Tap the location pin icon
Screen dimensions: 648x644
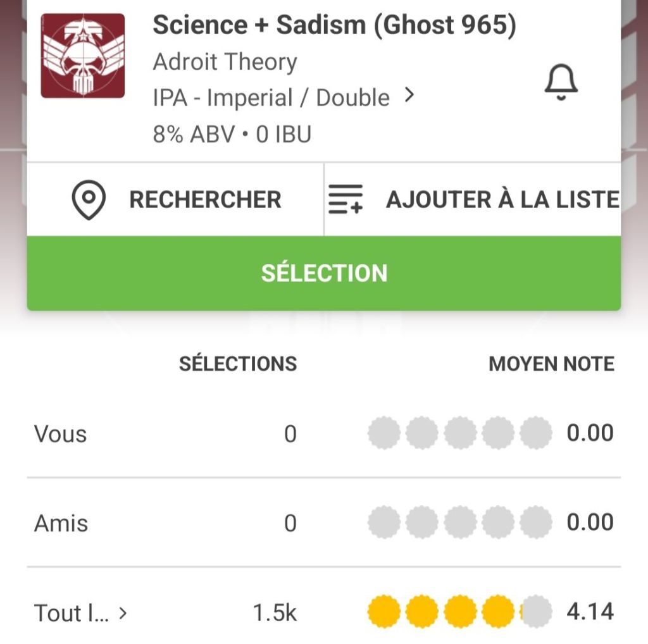(x=89, y=200)
